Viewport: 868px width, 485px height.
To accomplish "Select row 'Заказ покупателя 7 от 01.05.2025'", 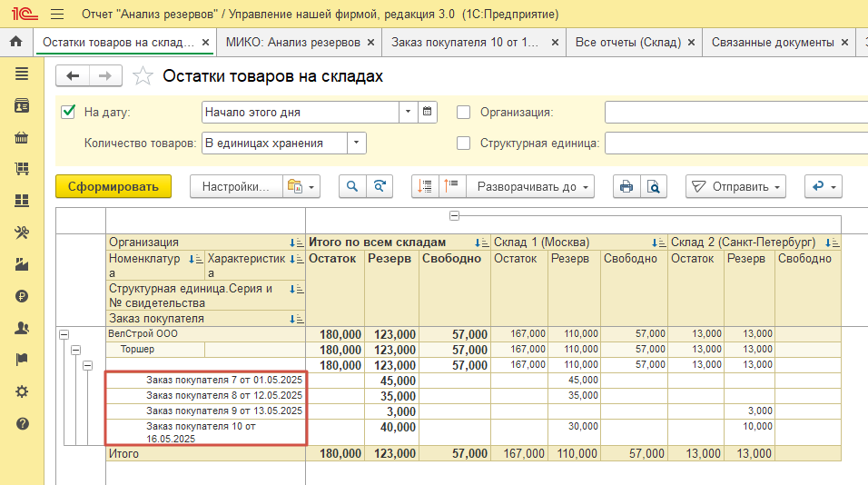I will click(205, 381).
